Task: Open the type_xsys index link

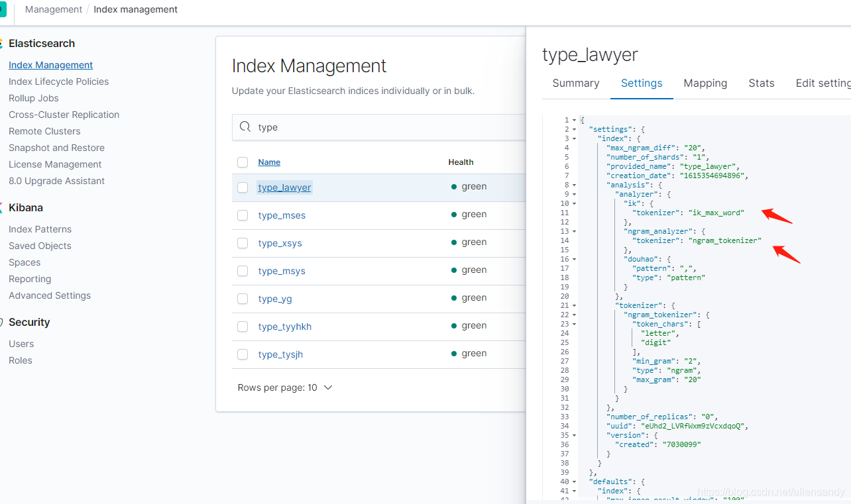Action: pyautogui.click(x=280, y=243)
